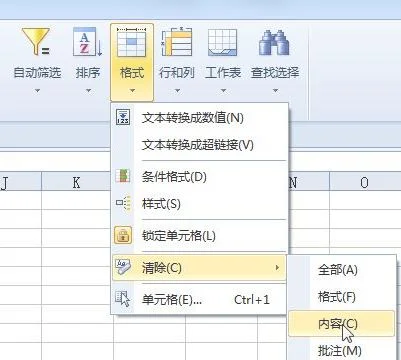Clear contents with 内容(C)

pos(342,323)
